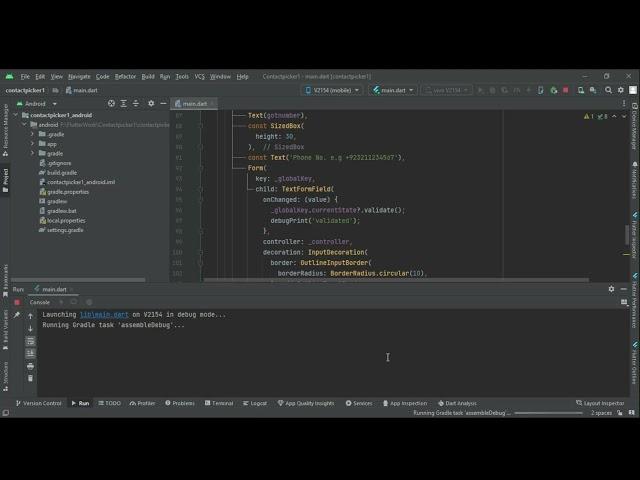The width and height of the screenshot is (640, 480).
Task: Go to next highlighted error arrow
Action: (x=624, y=116)
